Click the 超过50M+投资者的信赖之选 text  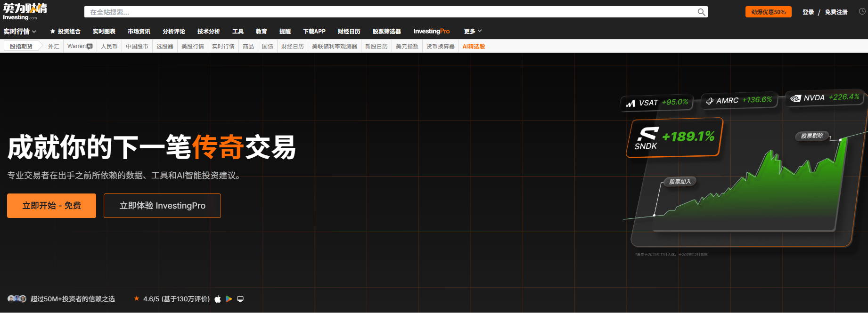[73, 299]
